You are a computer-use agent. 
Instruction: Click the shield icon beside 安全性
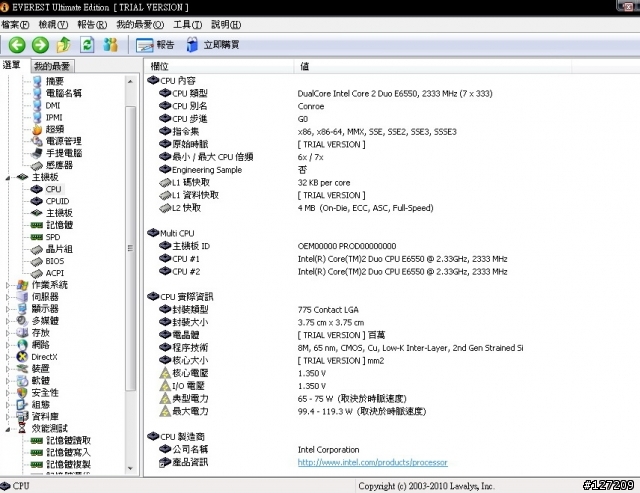(22, 393)
